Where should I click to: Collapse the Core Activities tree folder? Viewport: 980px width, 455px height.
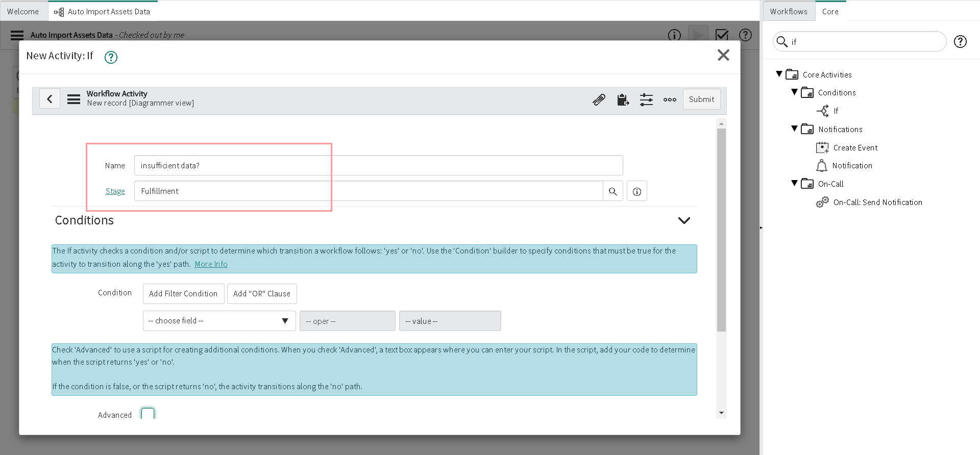pos(779,74)
